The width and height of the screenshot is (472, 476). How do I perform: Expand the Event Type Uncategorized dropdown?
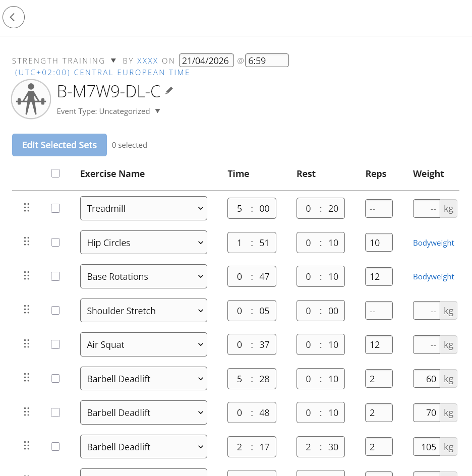(x=157, y=111)
